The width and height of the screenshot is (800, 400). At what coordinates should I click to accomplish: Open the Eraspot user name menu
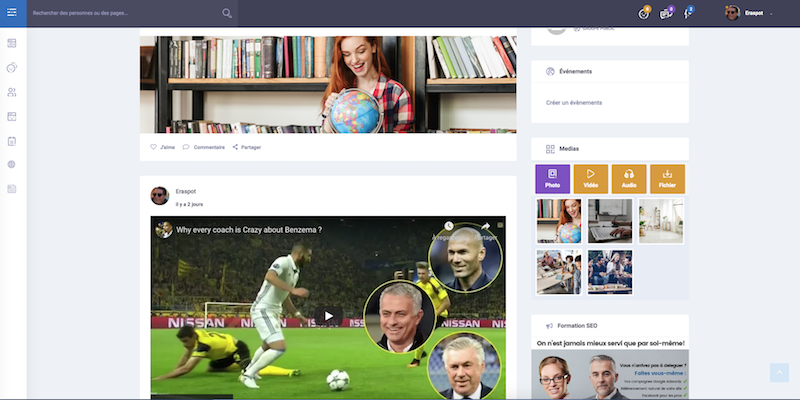click(754, 13)
